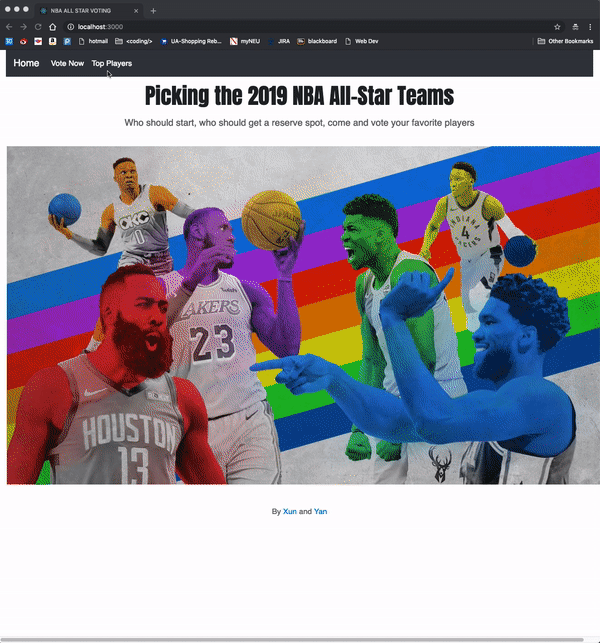Bookmark this page with the star icon
This screenshot has height=643, width=600.
[x=557, y=27]
